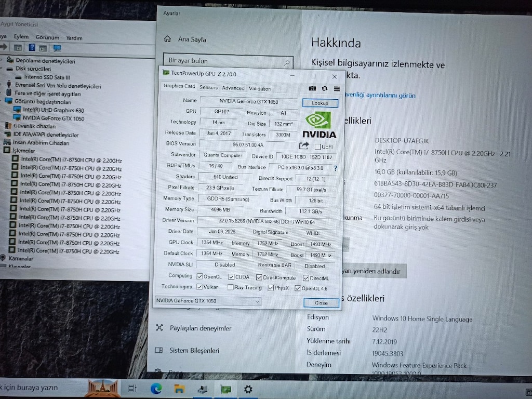532x399 pixels.
Task: Switch to the Advanced tab
Action: point(233,88)
